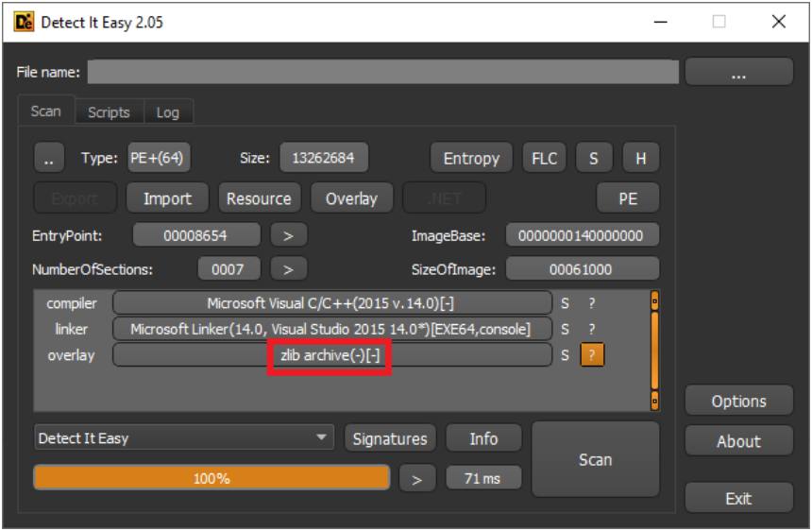
Task: Click the NumberOfSections value 0007
Action: click(228, 269)
